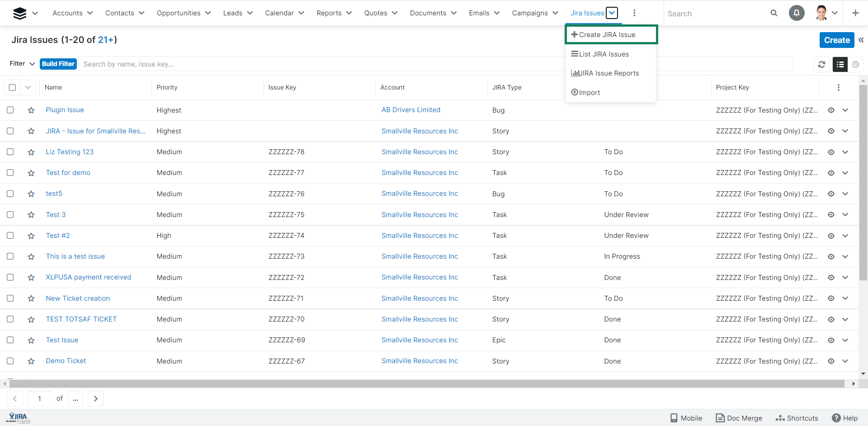868x426 pixels.
Task: Select the Test for demo checkbox
Action: point(10,173)
